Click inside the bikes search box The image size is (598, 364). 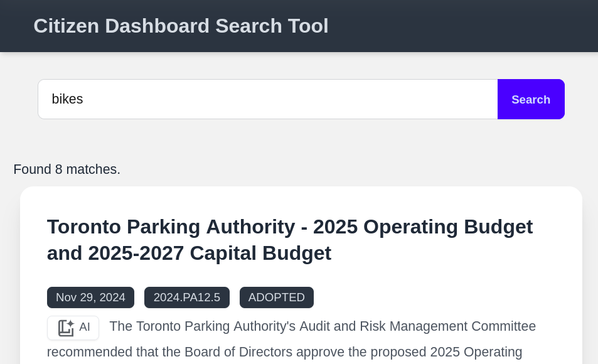coord(251,99)
